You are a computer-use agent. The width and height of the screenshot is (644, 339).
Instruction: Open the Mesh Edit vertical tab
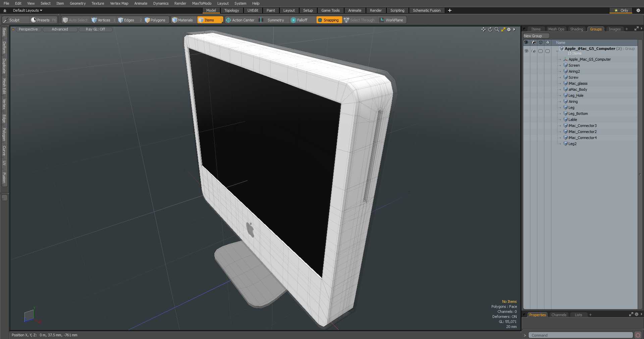pos(4,86)
